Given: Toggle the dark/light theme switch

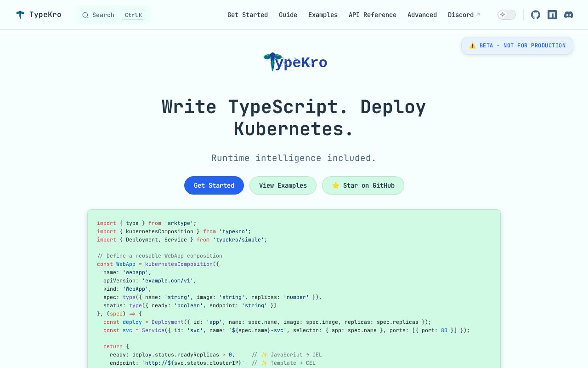Looking at the screenshot, I should [x=507, y=15].
